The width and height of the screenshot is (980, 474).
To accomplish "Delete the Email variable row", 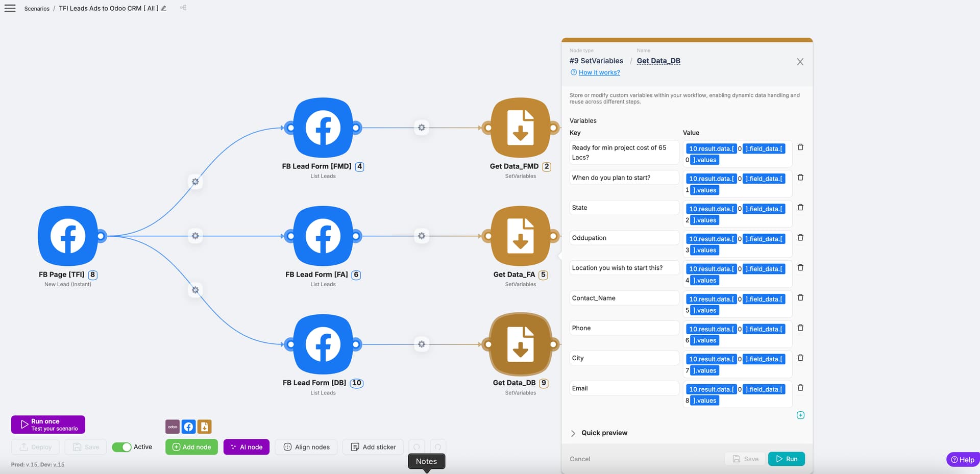I will 800,388.
